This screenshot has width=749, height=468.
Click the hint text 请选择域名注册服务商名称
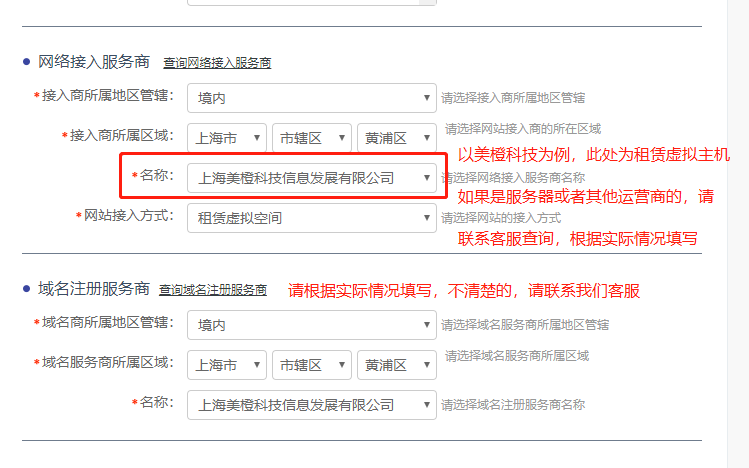[x=513, y=405]
